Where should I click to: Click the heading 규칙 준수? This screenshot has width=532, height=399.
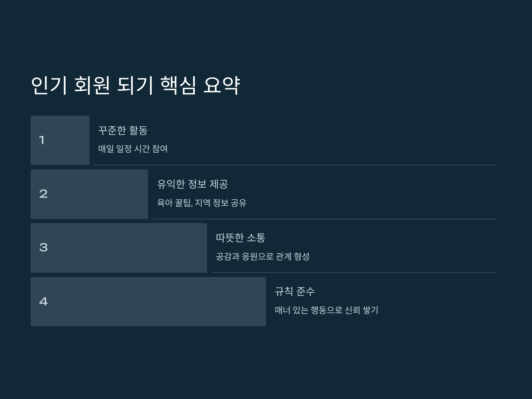click(295, 291)
